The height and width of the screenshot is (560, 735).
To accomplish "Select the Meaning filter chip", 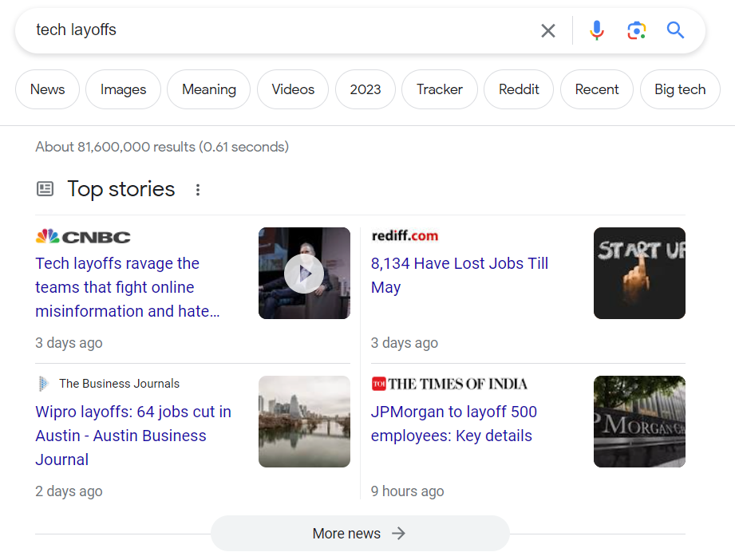I will [209, 89].
